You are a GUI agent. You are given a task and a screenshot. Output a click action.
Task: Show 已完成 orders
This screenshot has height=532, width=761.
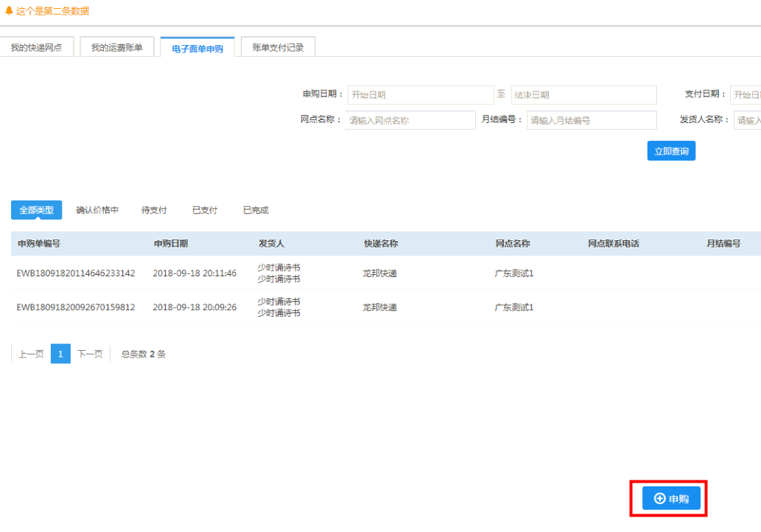(x=256, y=210)
